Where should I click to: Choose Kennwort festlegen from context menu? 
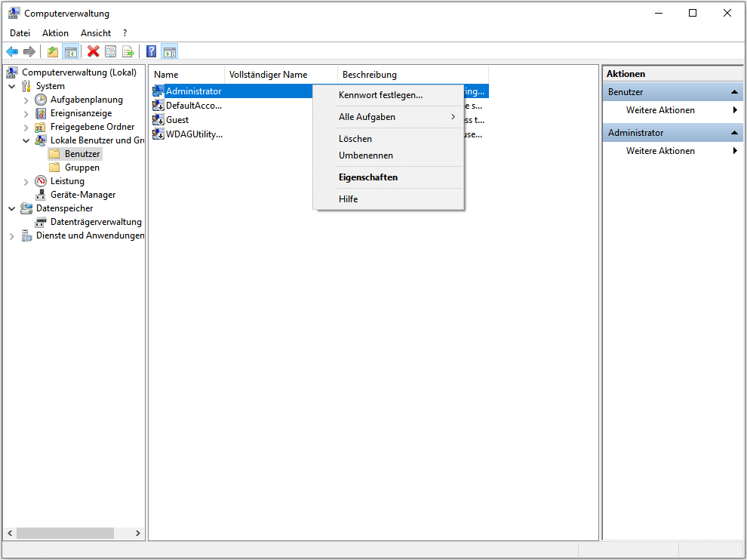pos(380,95)
